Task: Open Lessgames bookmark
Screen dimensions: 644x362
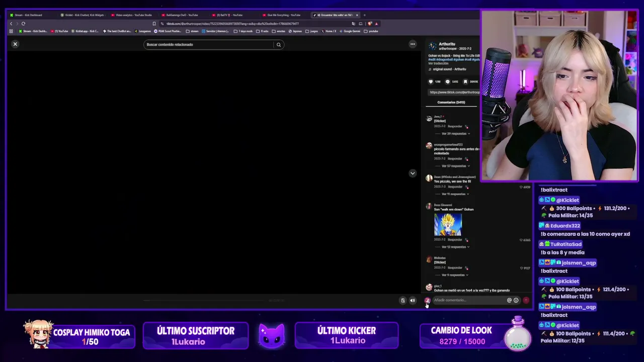Action: click(x=143, y=31)
